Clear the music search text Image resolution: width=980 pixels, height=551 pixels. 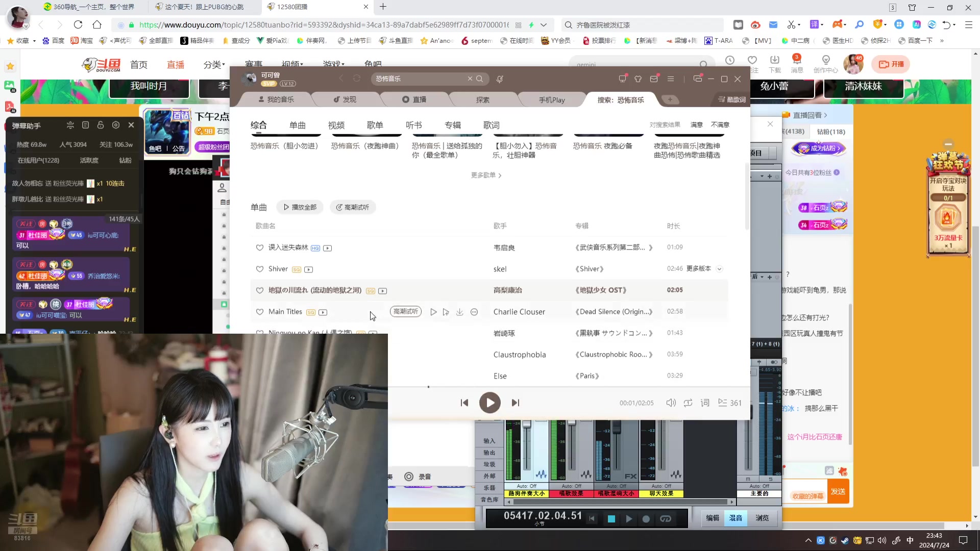[x=470, y=79]
